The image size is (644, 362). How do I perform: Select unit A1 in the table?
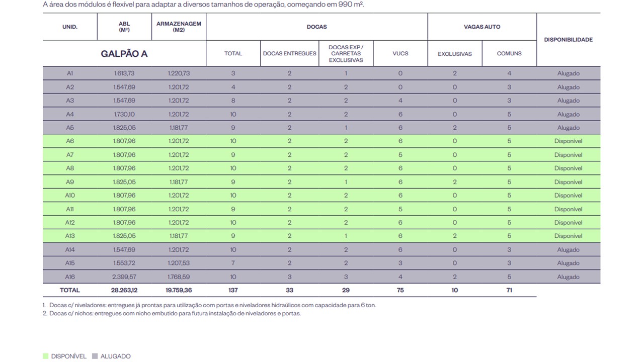[70, 73]
